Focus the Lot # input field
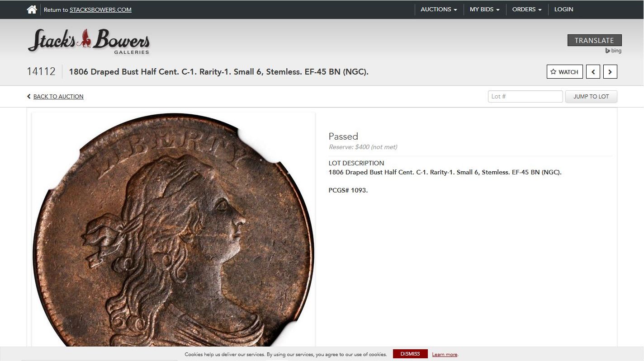 point(525,96)
